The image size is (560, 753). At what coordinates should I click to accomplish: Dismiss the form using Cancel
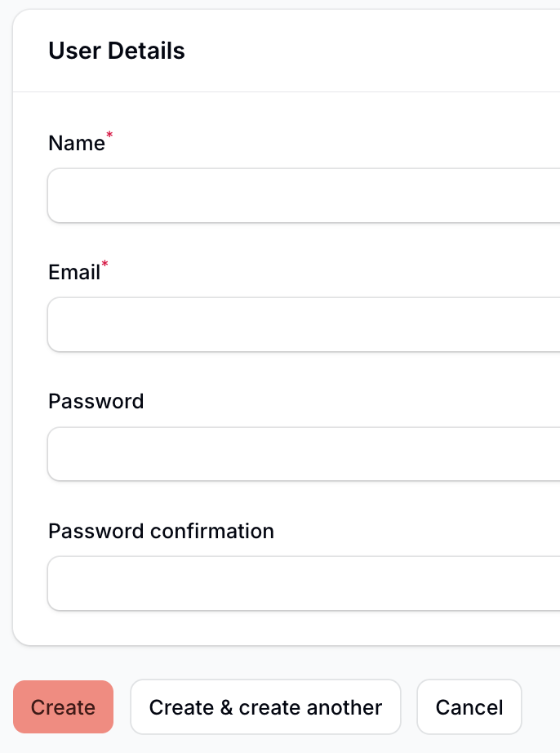point(469,707)
